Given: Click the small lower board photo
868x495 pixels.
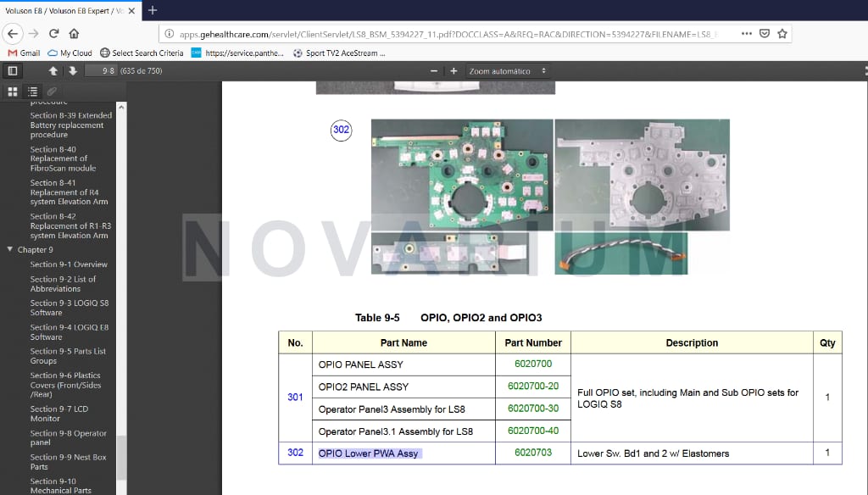Looking at the screenshot, I should point(450,253).
